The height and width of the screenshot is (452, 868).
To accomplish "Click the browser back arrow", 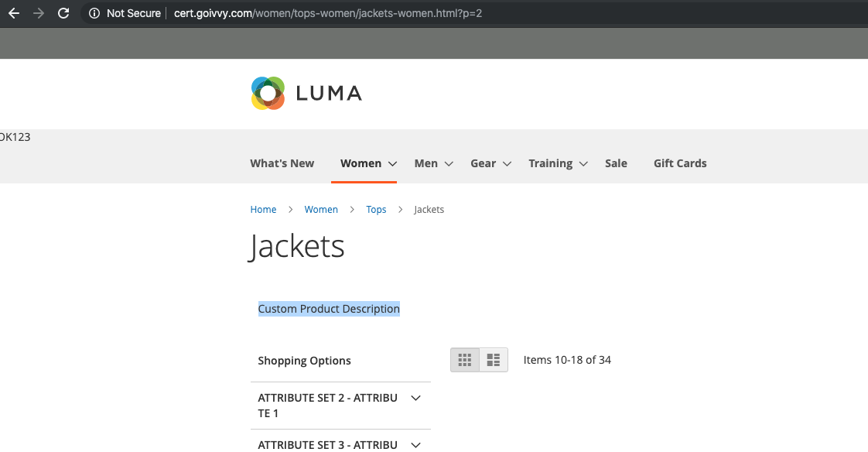I will pos(14,13).
